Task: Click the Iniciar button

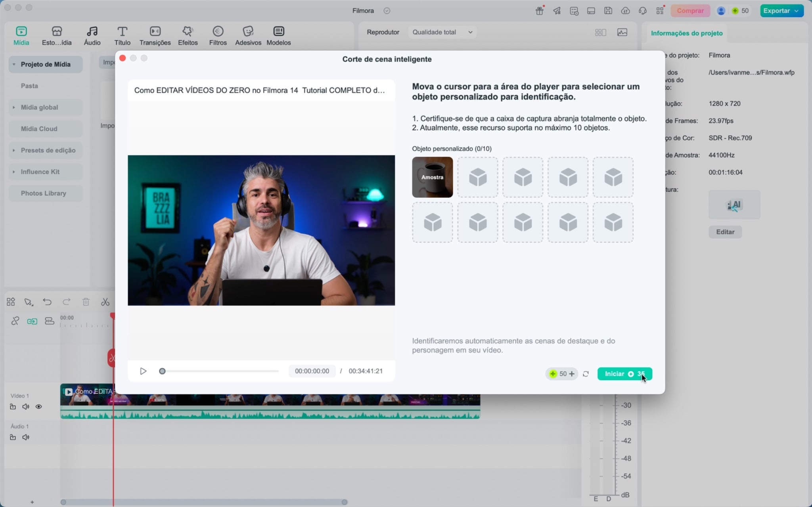Action: pyautogui.click(x=624, y=374)
